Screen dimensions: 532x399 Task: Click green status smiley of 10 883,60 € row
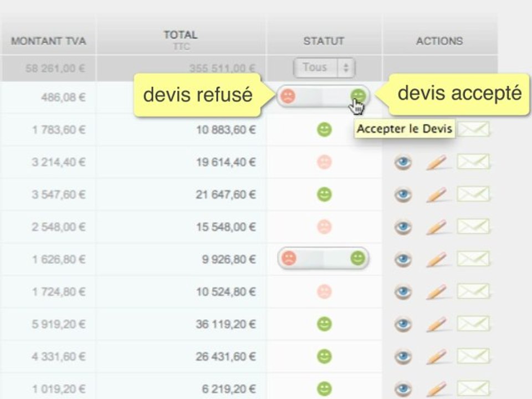(x=324, y=130)
